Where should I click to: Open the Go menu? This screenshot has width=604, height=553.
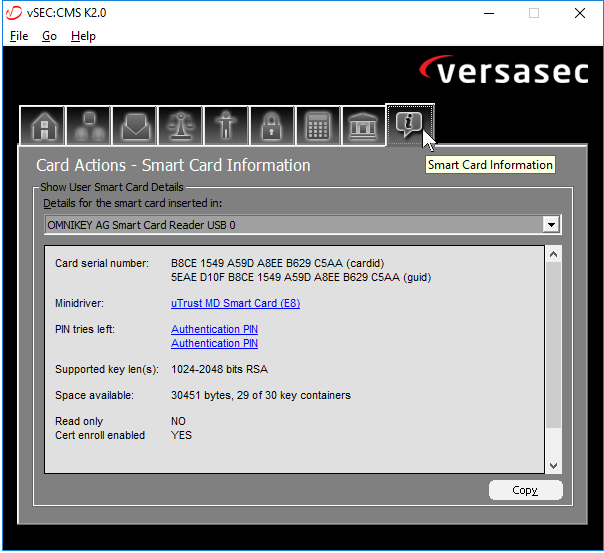49,36
